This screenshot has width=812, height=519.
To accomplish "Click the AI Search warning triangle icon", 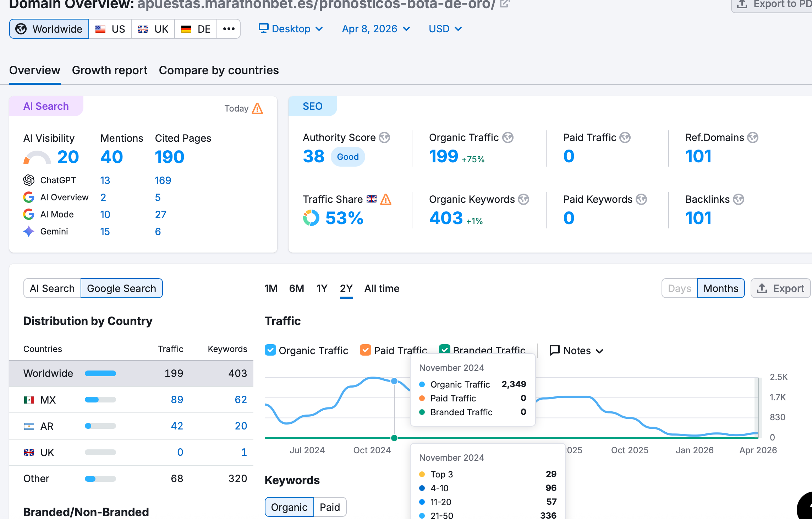I will [x=257, y=108].
